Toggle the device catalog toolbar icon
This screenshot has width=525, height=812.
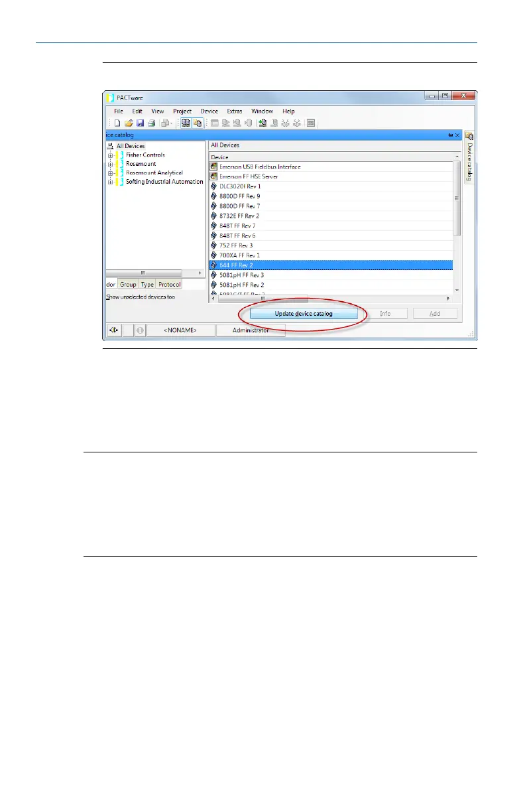coord(198,123)
